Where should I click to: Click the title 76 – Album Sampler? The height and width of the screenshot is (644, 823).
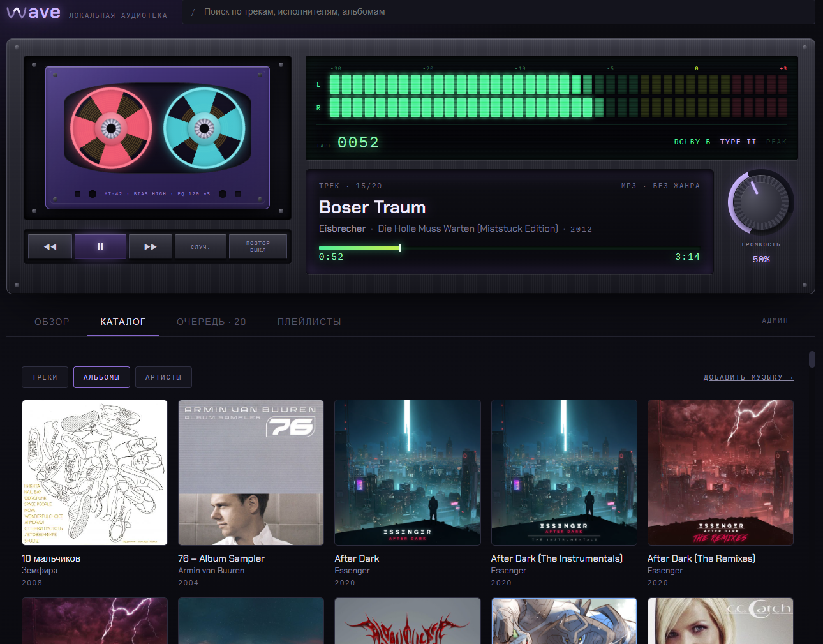221,558
